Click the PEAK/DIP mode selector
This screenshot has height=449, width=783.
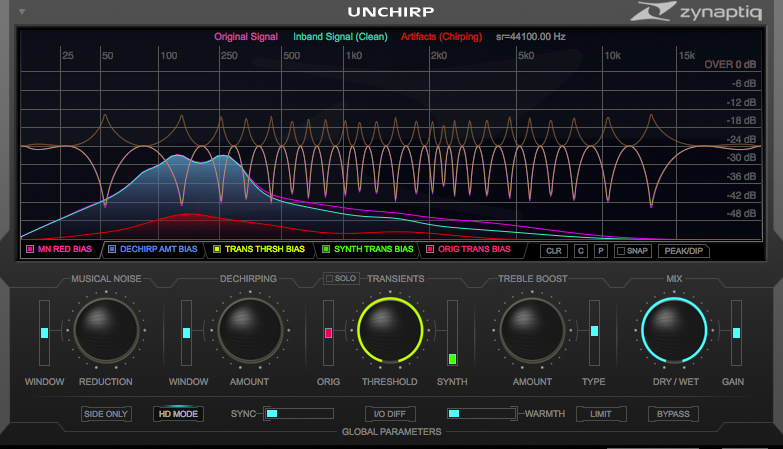tap(684, 251)
